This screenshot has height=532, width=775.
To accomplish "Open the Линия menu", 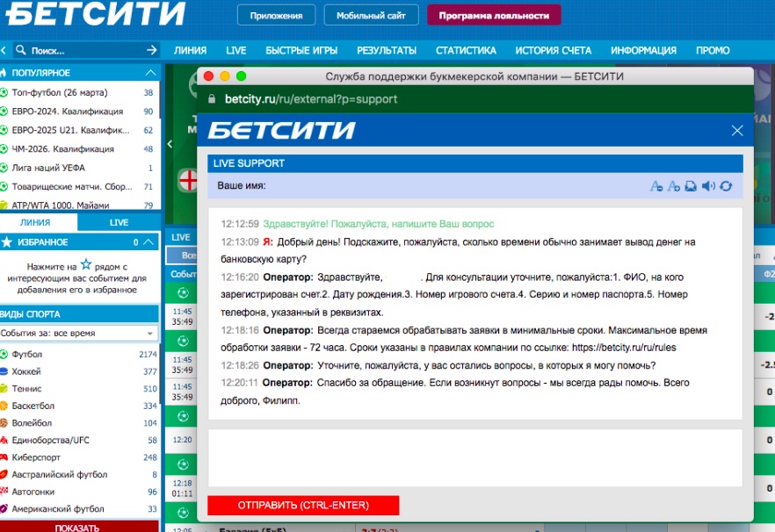I will [190, 50].
